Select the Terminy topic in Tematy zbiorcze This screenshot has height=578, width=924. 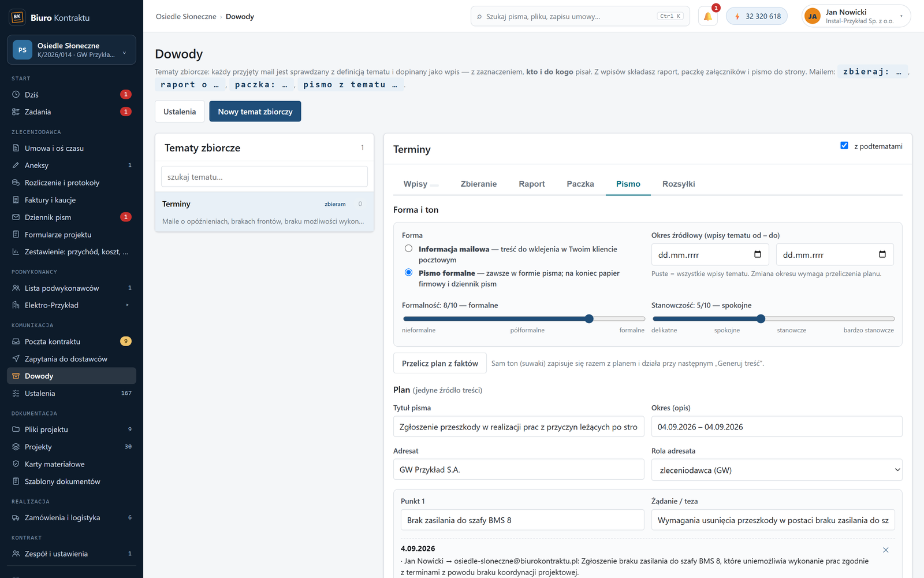(264, 212)
